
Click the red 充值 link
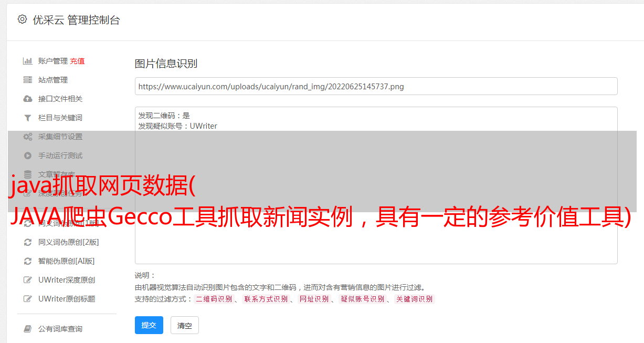[x=78, y=61]
